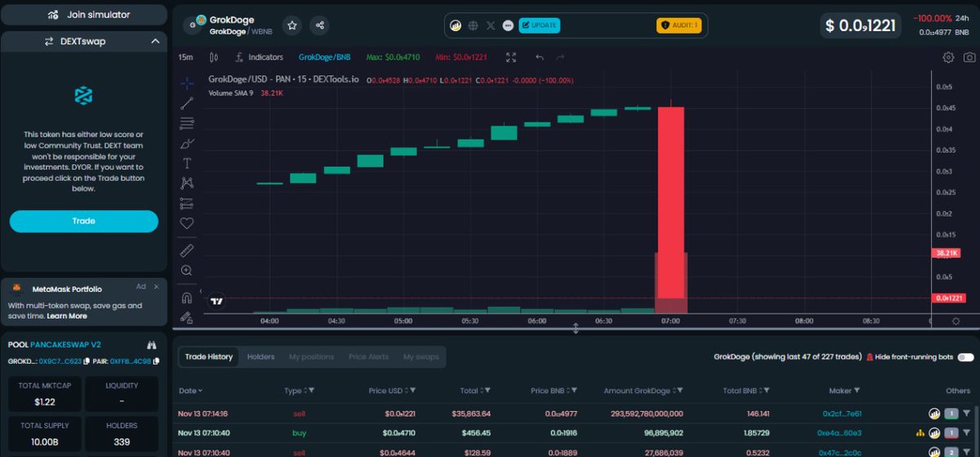This screenshot has width=980, height=457.
Task: Toggle the magnet mode icon
Action: tap(187, 298)
